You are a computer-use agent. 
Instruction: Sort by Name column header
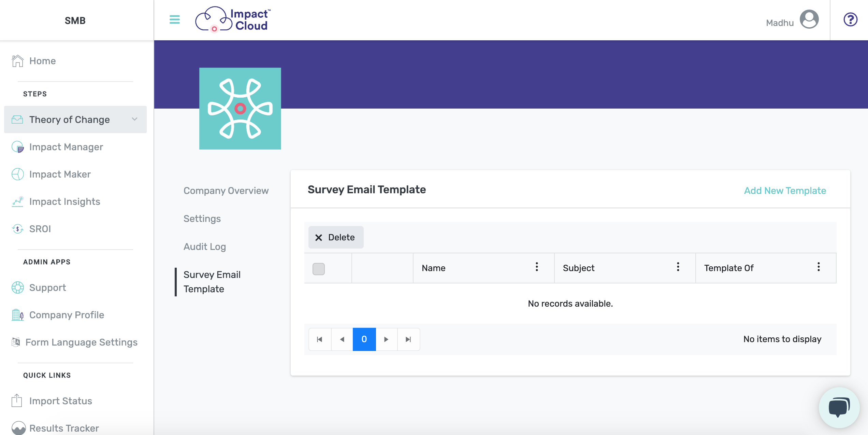coord(433,268)
